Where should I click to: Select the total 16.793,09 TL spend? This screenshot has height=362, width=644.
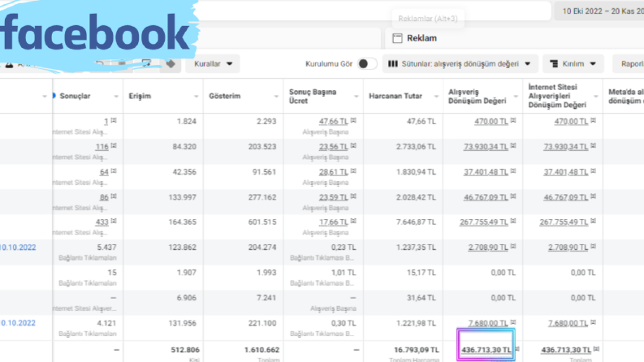click(417, 350)
